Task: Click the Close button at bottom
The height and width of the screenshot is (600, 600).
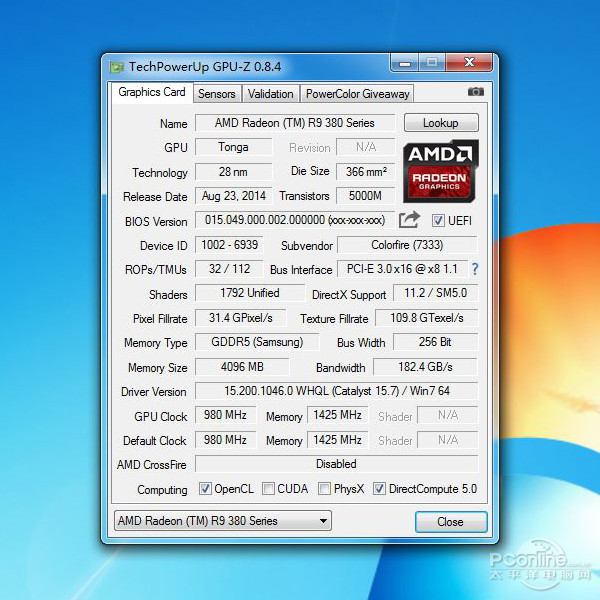Action: (451, 522)
